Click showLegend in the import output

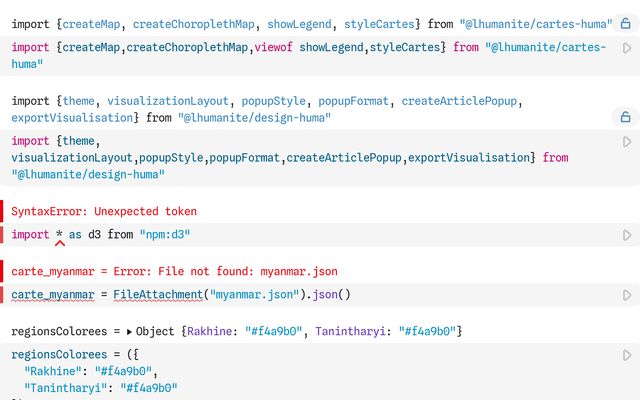point(299,24)
